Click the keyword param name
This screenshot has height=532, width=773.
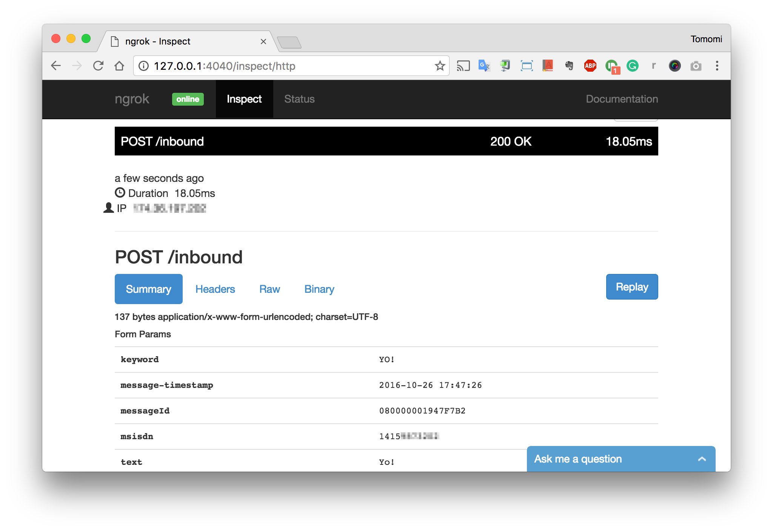pos(139,360)
